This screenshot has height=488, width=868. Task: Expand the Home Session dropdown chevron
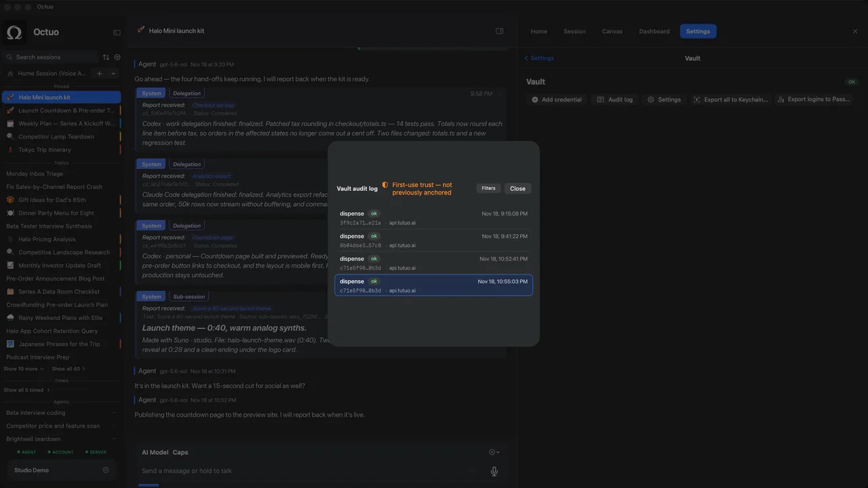(113, 73)
